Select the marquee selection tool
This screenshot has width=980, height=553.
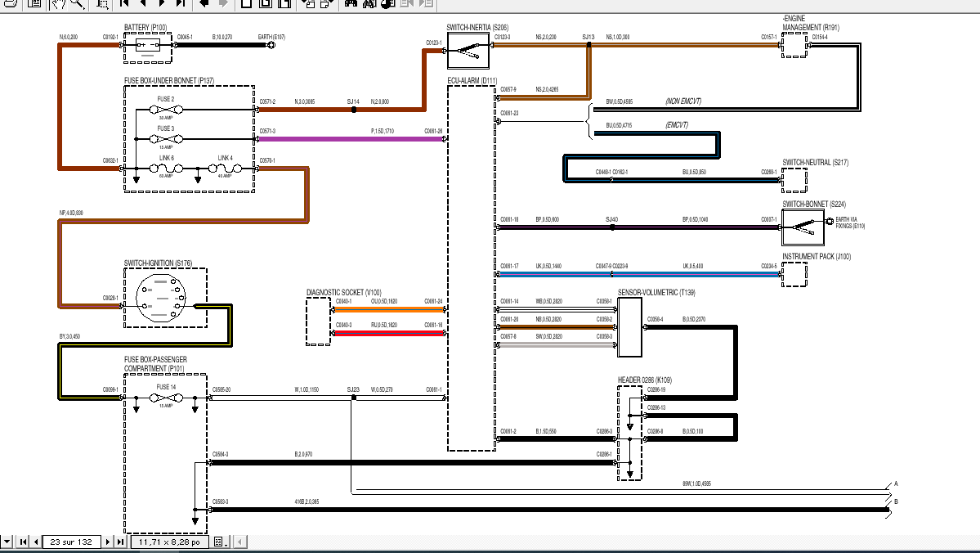[102, 4]
